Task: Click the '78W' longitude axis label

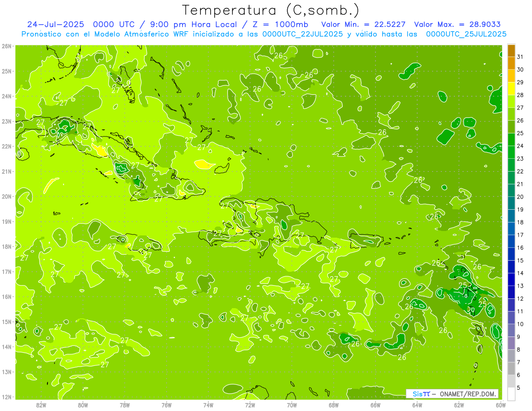Action: (x=125, y=405)
